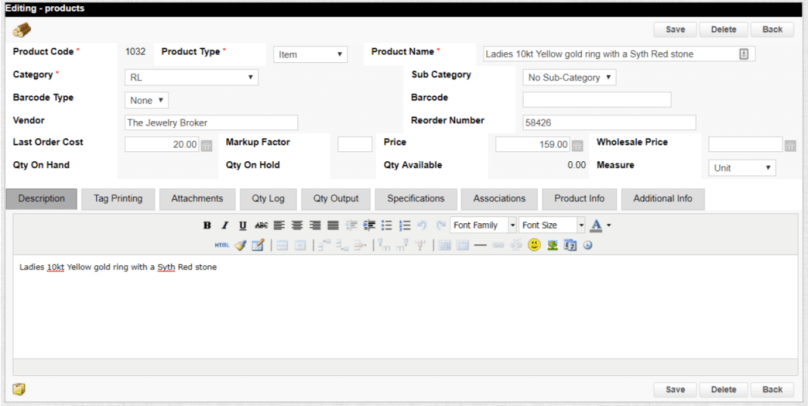
Task: Click the bottom Save button
Action: [675, 390]
